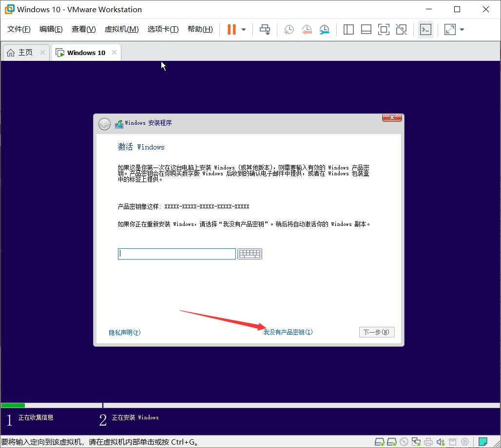
Task: Open the 查看(V) menu
Action: pos(83,29)
